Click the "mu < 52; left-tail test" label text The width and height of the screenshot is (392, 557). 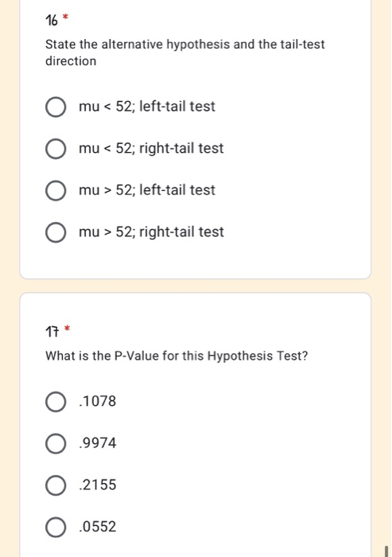147,106
